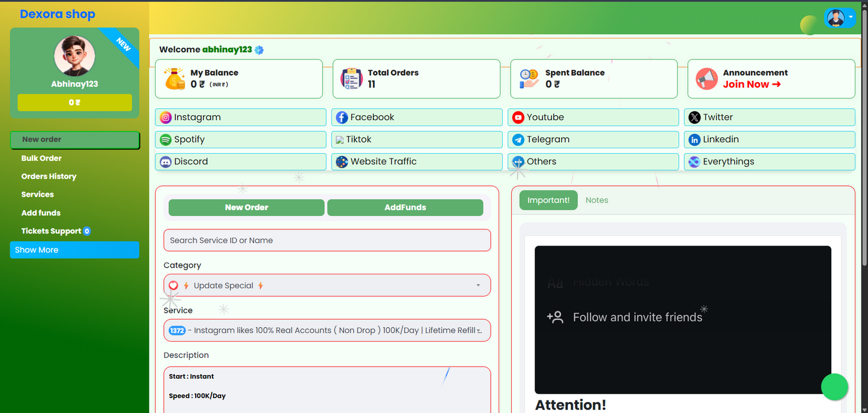The height and width of the screenshot is (413, 868).
Task: Click the Everythings category icon
Action: click(x=694, y=161)
